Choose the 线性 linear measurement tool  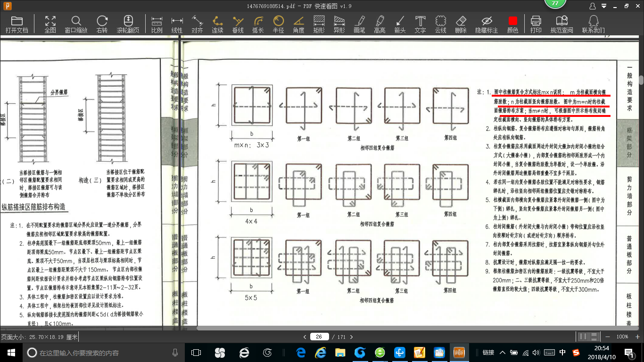177,24
